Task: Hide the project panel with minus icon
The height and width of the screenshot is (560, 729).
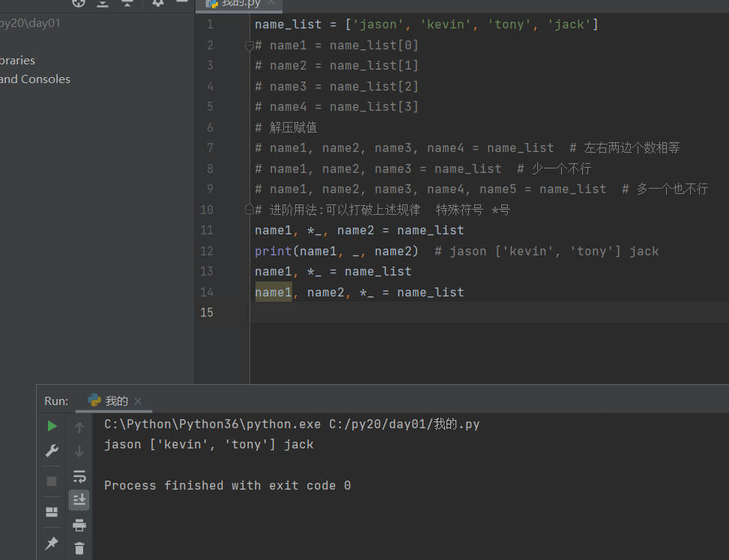Action: pos(182,1)
